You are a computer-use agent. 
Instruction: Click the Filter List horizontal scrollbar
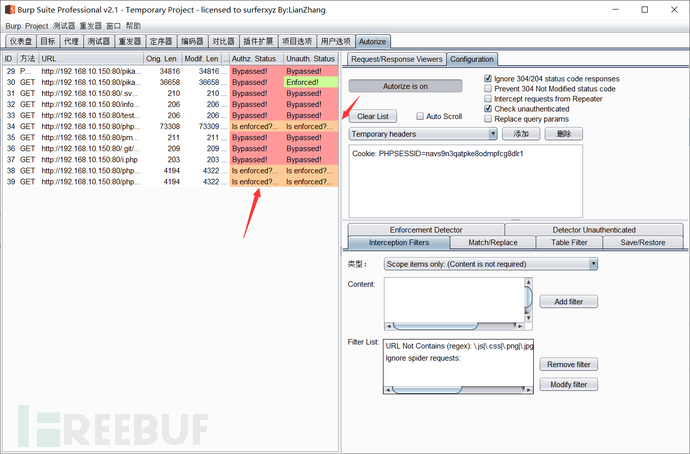tap(458, 389)
